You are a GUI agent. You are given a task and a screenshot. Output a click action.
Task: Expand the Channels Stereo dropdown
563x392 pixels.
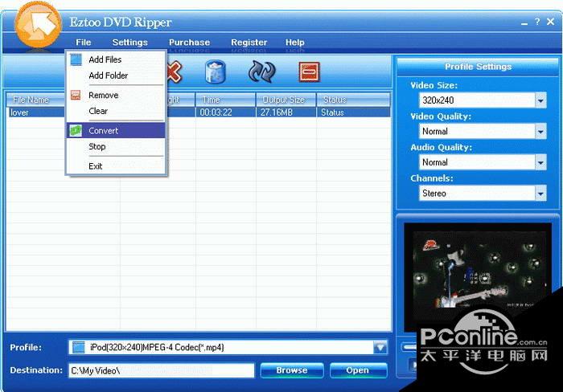(x=540, y=194)
